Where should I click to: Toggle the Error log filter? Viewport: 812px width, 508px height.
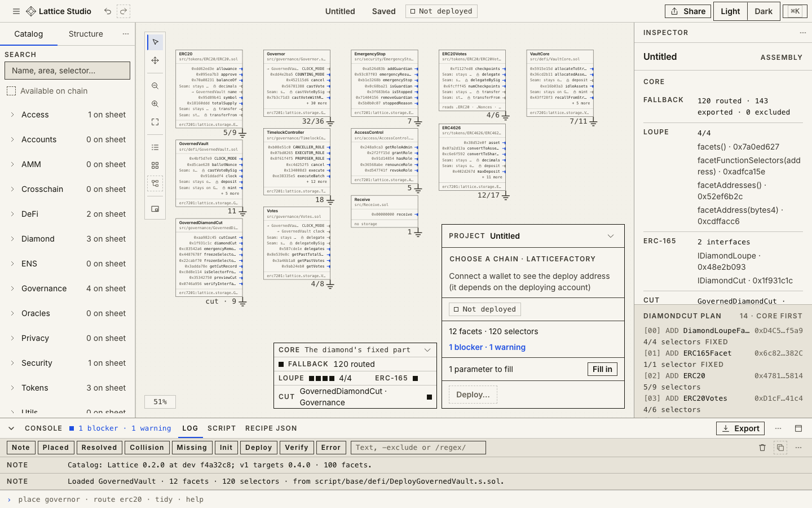[331, 448]
